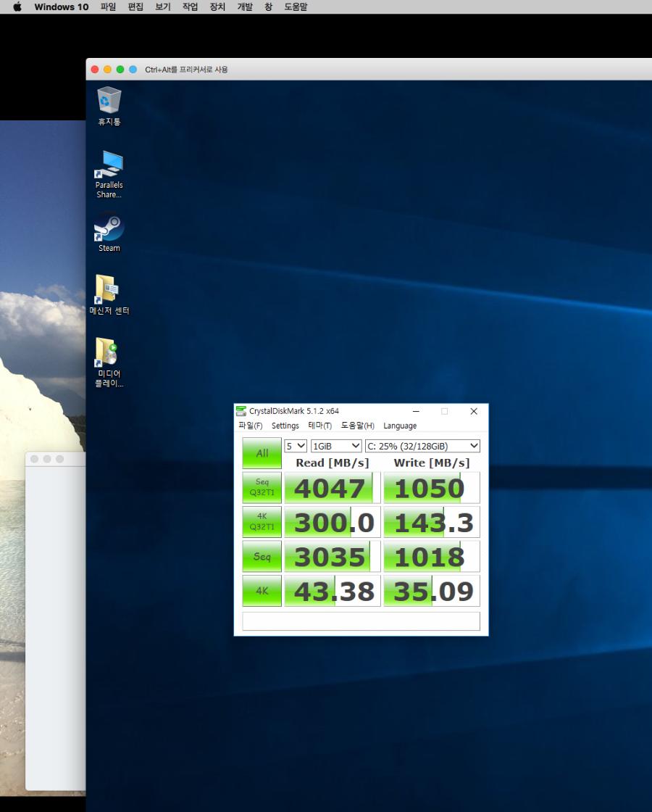Select drive from C: 25% dropdown
This screenshot has height=812, width=652.
tap(422, 446)
